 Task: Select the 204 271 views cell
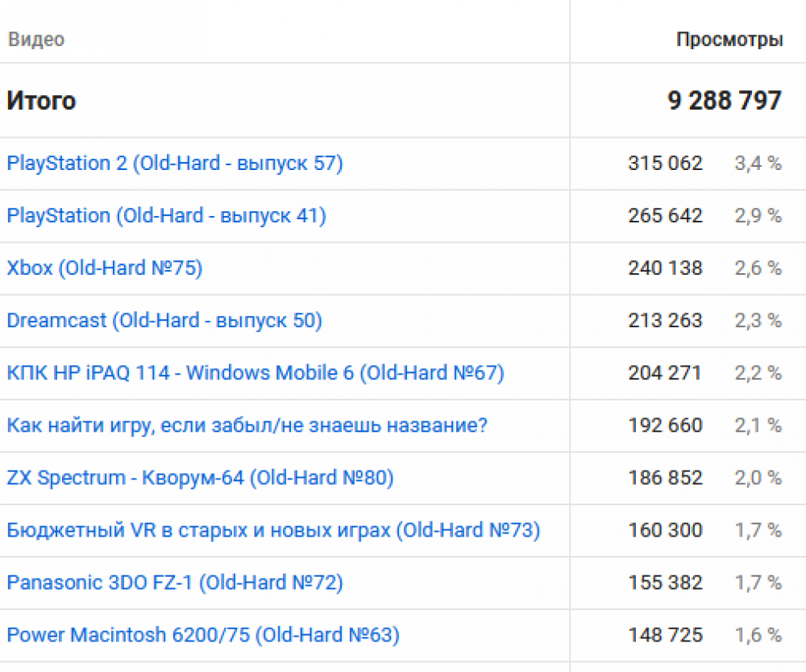(x=665, y=373)
